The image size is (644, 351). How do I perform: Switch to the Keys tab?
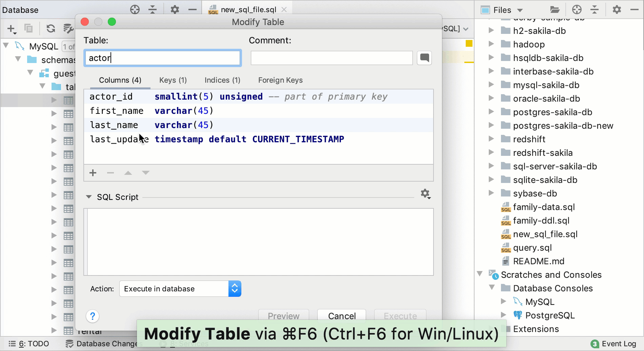(x=173, y=80)
